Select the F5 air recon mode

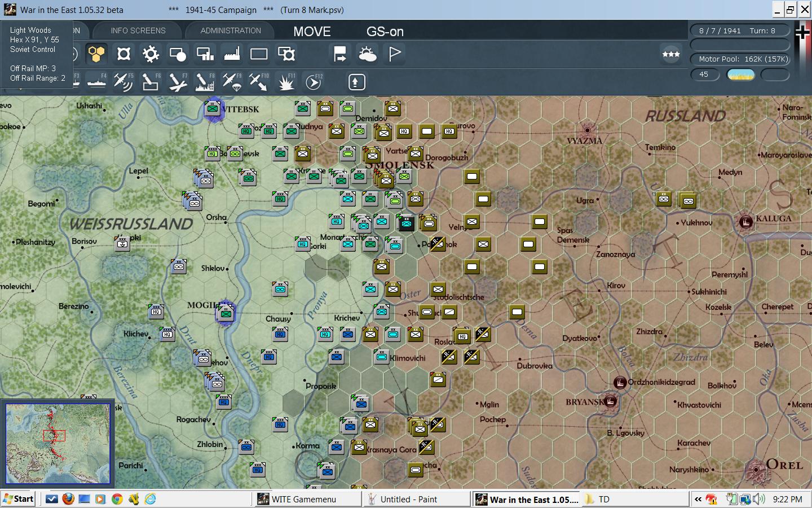(x=123, y=82)
